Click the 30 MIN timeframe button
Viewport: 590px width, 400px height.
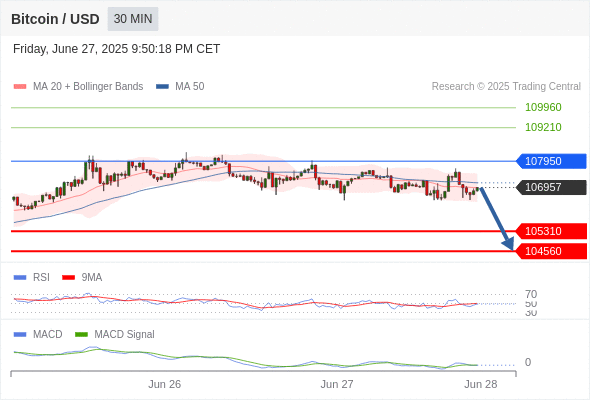click(x=133, y=19)
